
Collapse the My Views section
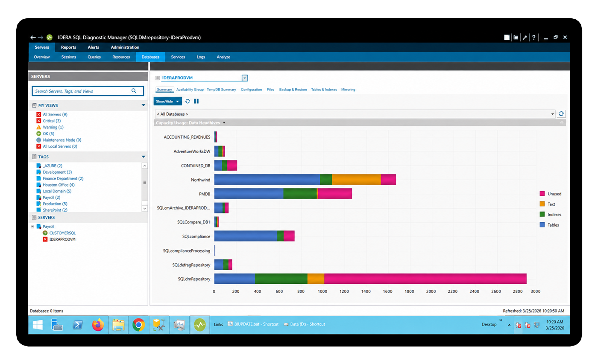144,105
